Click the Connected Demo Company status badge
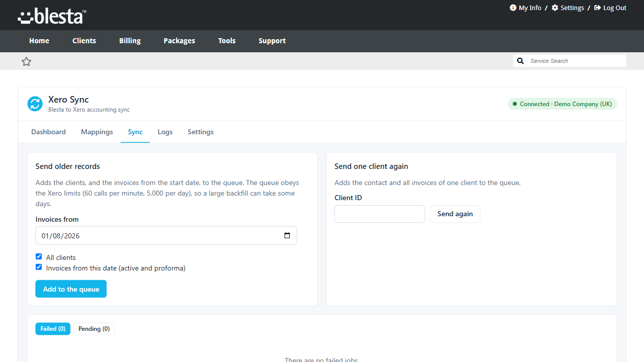This screenshot has width=644, height=362. pos(562,104)
